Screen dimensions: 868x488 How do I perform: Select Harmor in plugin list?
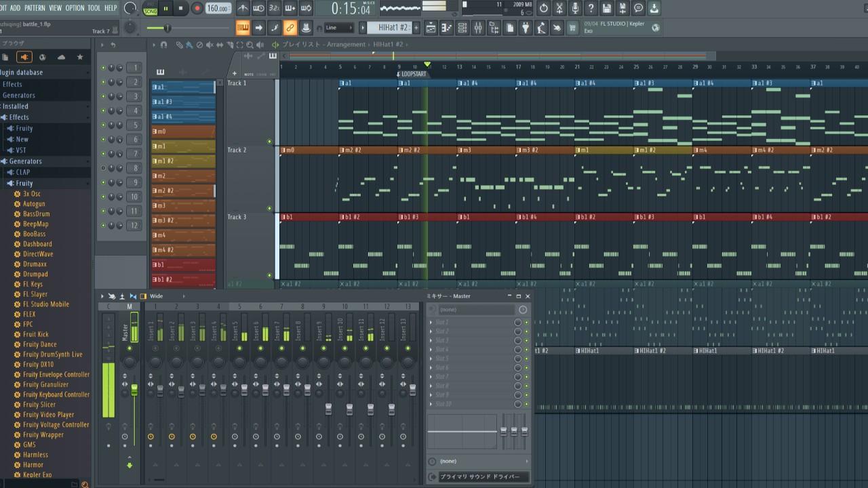click(33, 465)
